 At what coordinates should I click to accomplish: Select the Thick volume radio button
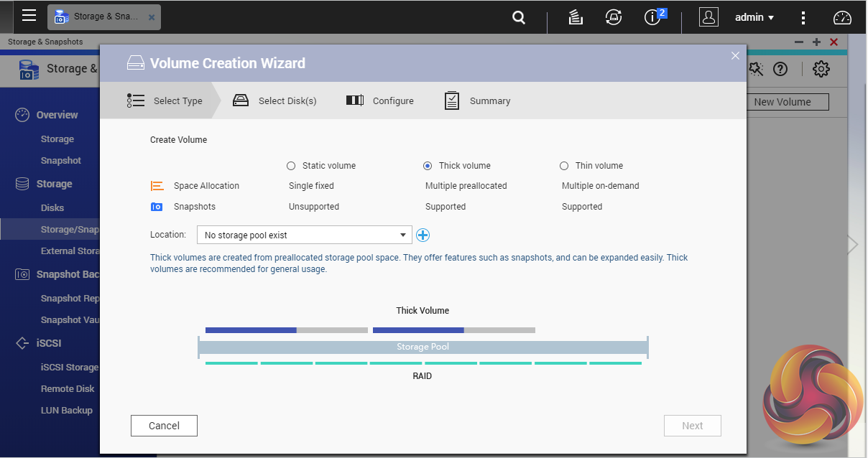pos(428,166)
